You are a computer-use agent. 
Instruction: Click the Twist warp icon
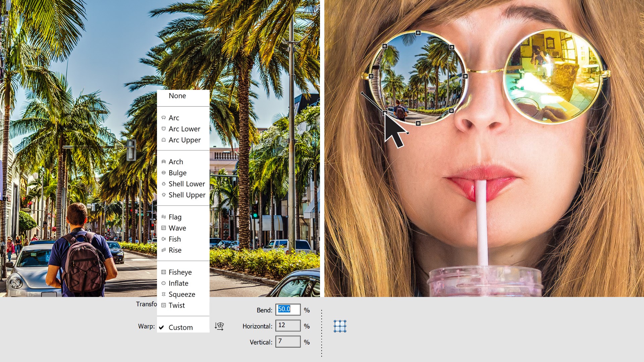coord(164,305)
